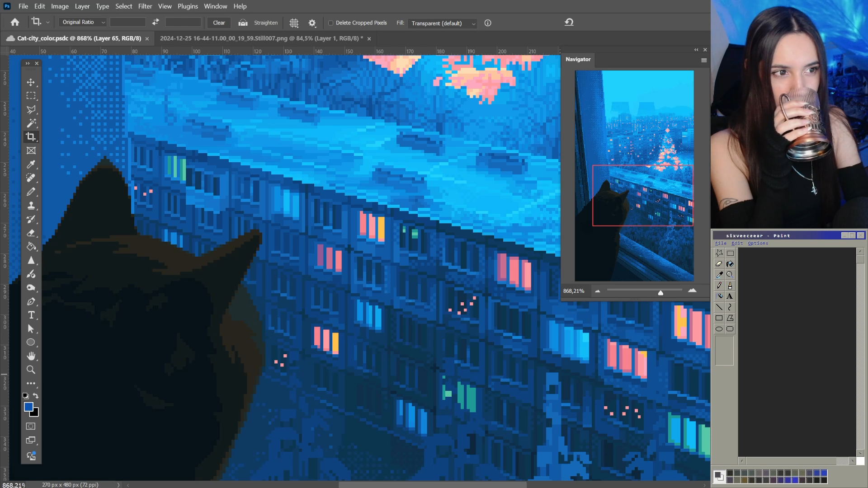Viewport: 868px width, 488px height.
Task: Click the Clear button
Action: tap(219, 23)
